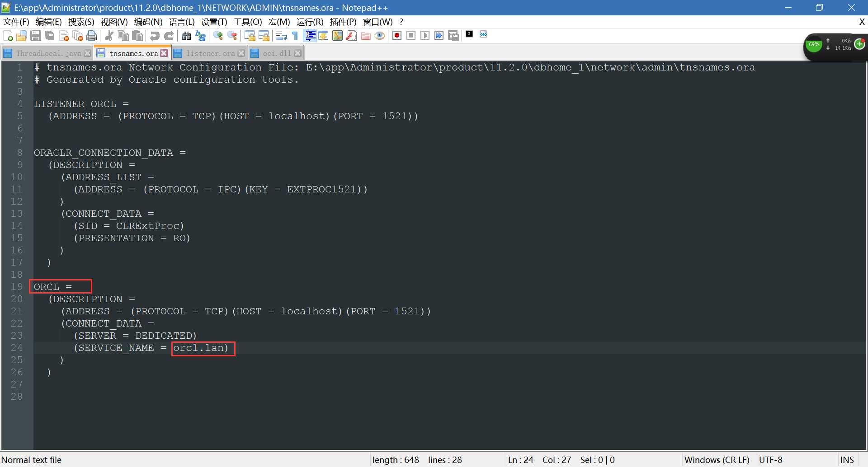The height and width of the screenshot is (467, 868).
Task: Open the 编码(N) menu
Action: 148,22
